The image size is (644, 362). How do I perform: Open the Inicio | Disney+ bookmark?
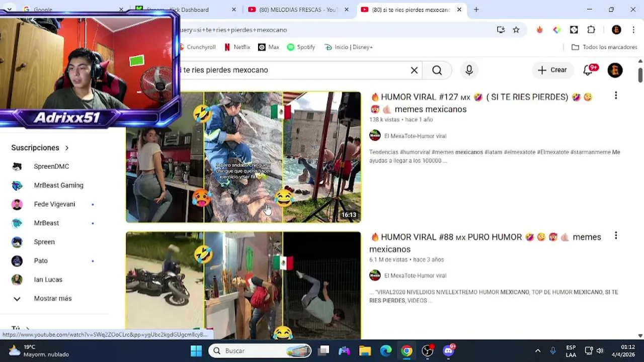coord(349,47)
